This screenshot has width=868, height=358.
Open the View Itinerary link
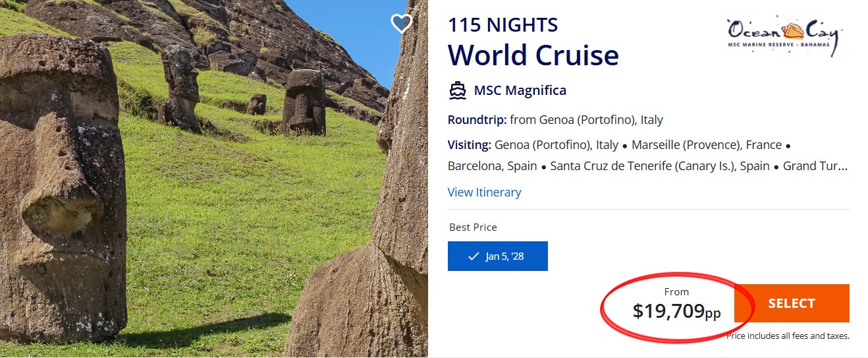484,192
